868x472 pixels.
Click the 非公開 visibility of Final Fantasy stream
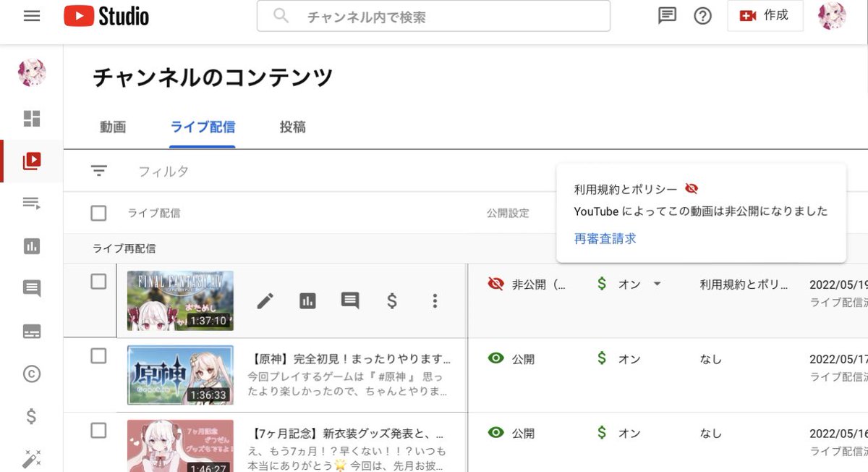527,285
